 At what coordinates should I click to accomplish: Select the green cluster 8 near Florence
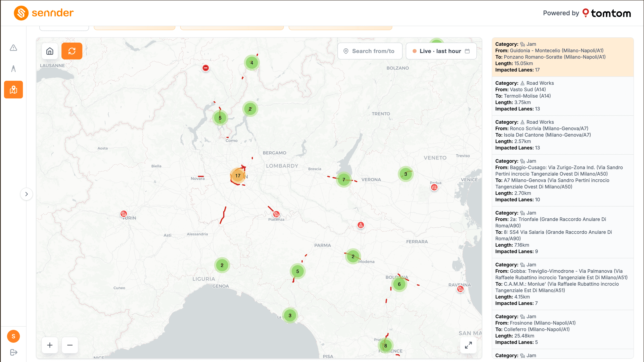coord(385,346)
